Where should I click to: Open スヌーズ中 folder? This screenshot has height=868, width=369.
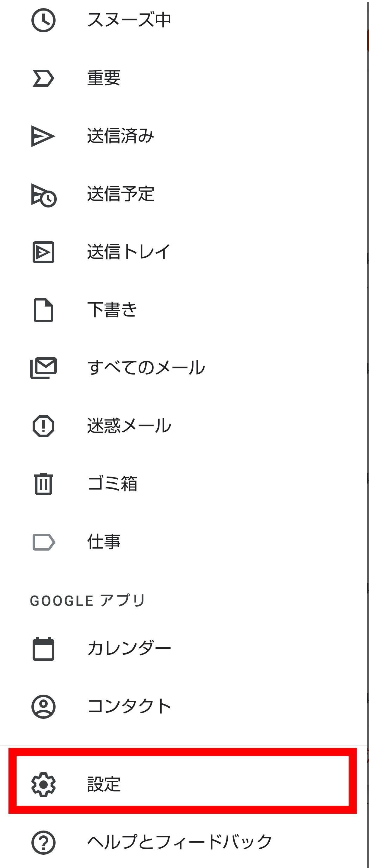click(x=129, y=20)
